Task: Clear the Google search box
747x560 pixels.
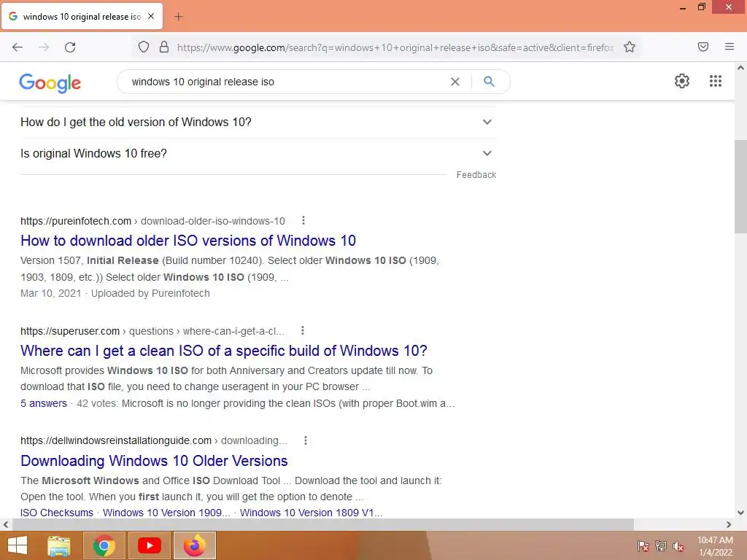Action: (x=455, y=82)
